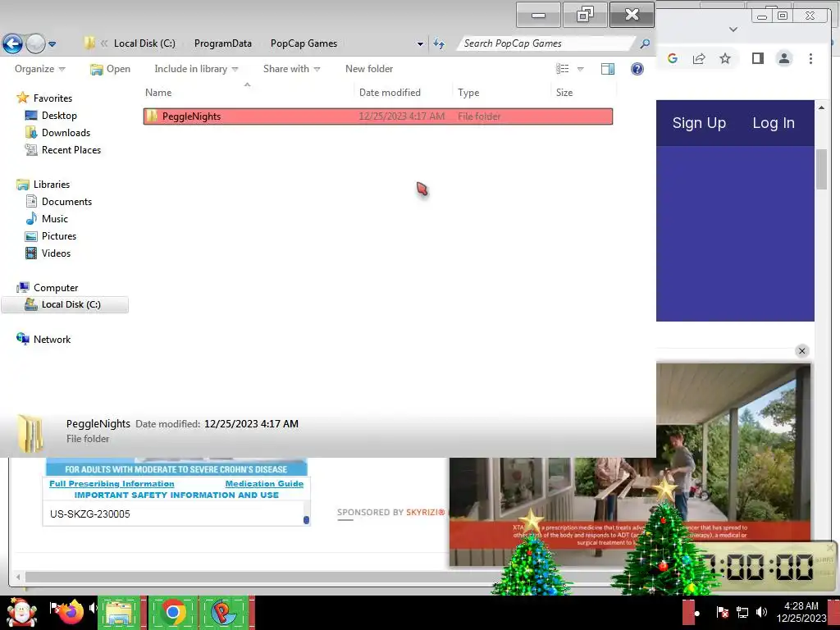The height and width of the screenshot is (630, 840).
Task: Go back with the Explorer back arrow
Action: 13,43
